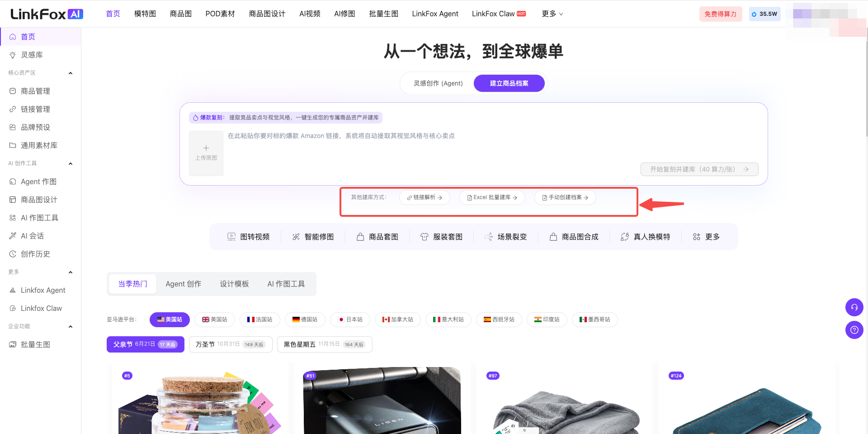Open the #5 jar product thumbnail
The image size is (868, 434).
pos(200,401)
